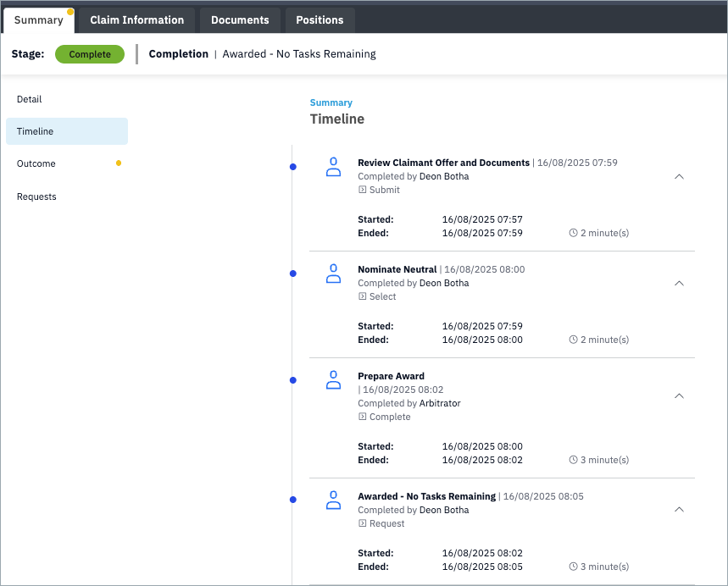Click the Started time 16/08/2025 07:57

coord(482,219)
